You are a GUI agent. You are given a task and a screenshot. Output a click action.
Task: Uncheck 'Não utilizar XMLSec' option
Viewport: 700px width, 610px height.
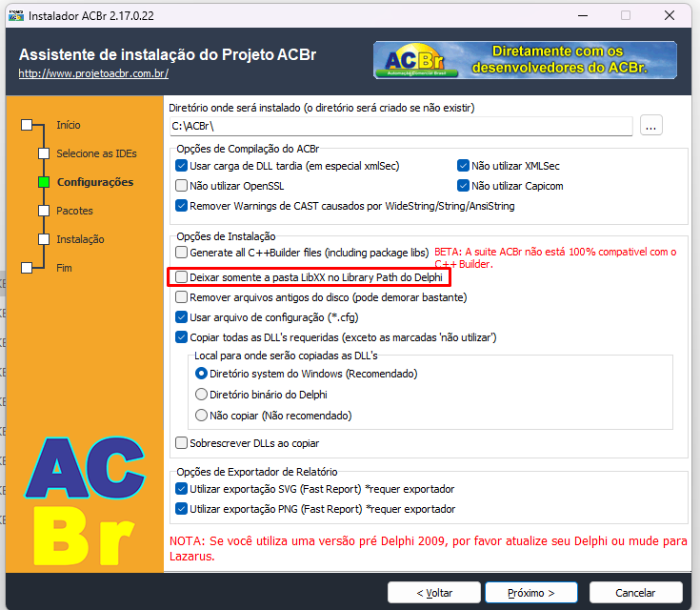pos(463,166)
